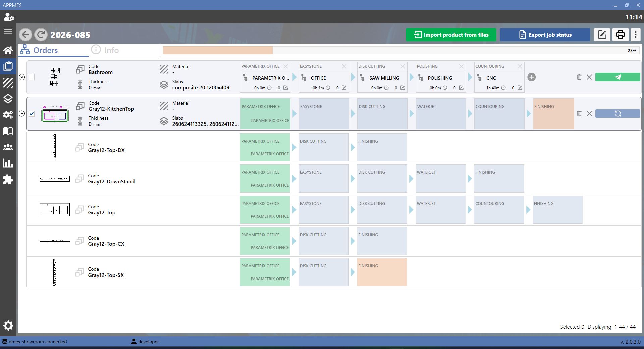Open user settings icon in top bar

point(9,17)
